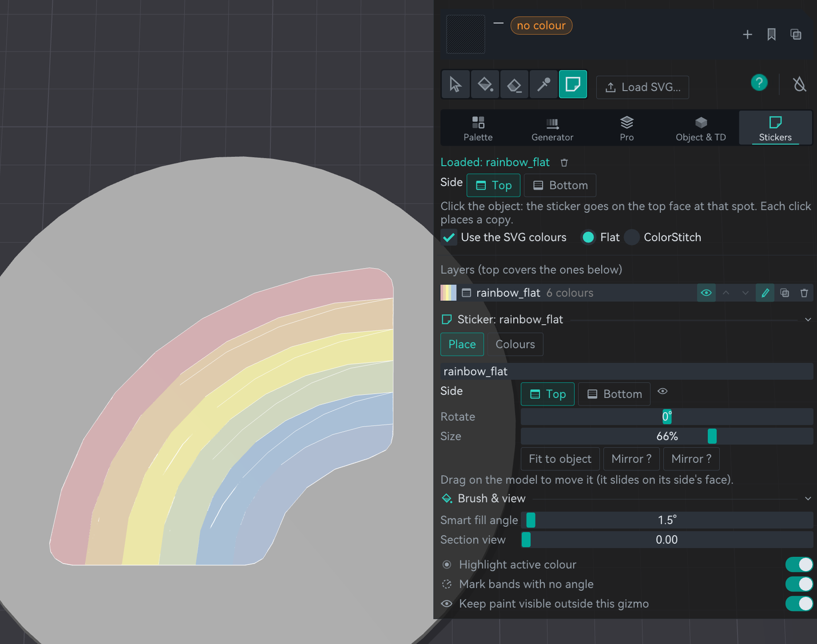Switch to the Pro tab

pos(627,128)
